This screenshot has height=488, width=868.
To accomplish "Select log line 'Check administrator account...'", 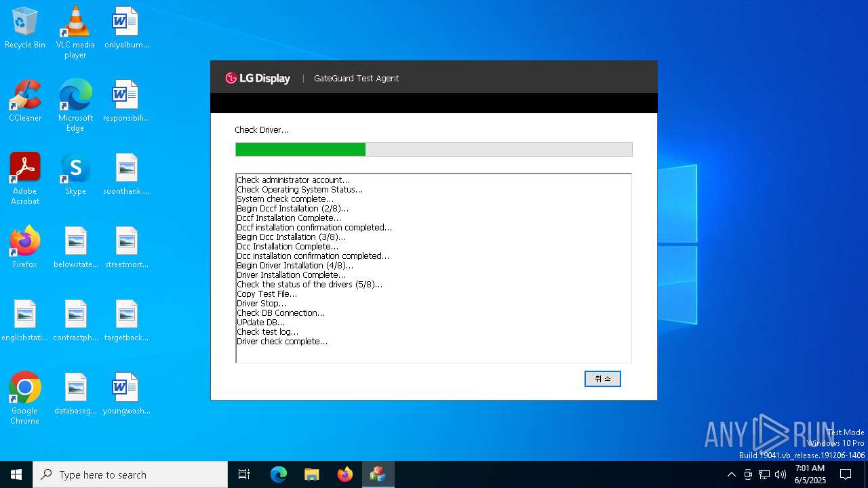I will click(293, 180).
